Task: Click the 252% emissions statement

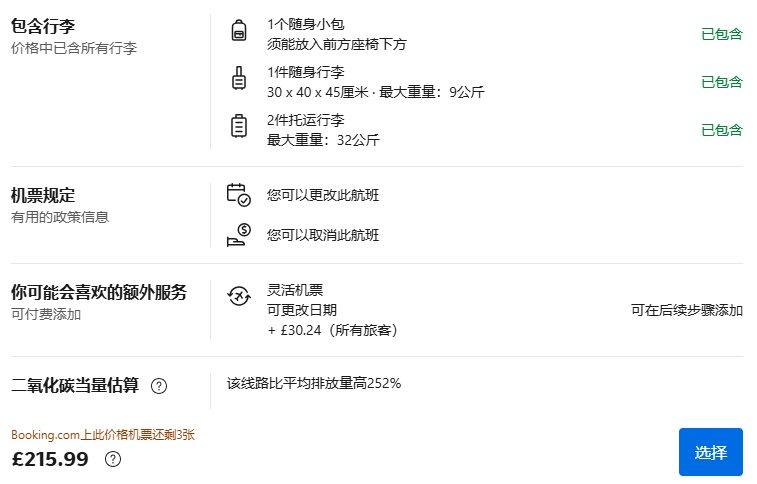Action: pyautogui.click(x=314, y=383)
